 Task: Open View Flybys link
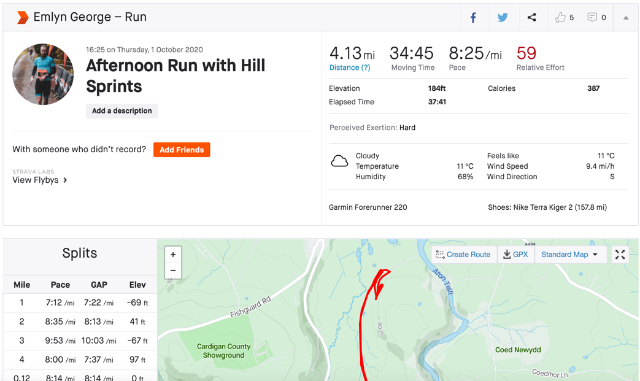point(40,180)
